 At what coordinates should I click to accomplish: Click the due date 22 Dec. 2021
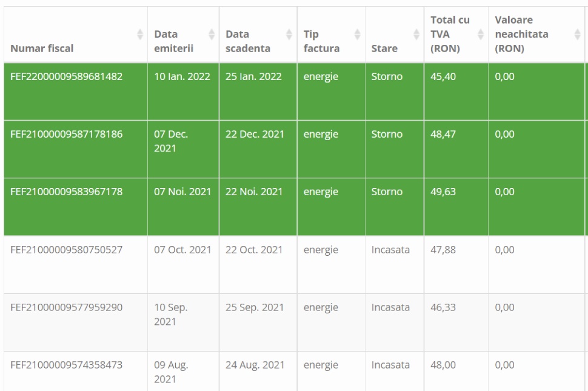255,135
